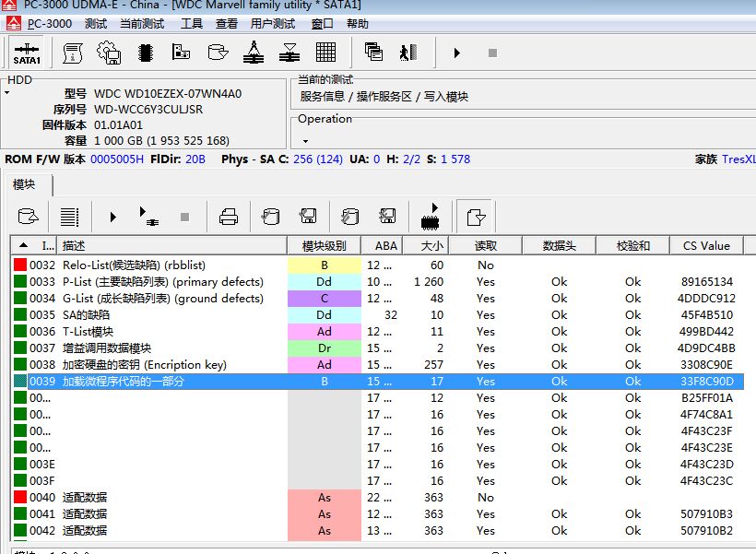Screen dimensions: 756x554
Task: Click the ID column sort arrow header
Action: [x=25, y=245]
